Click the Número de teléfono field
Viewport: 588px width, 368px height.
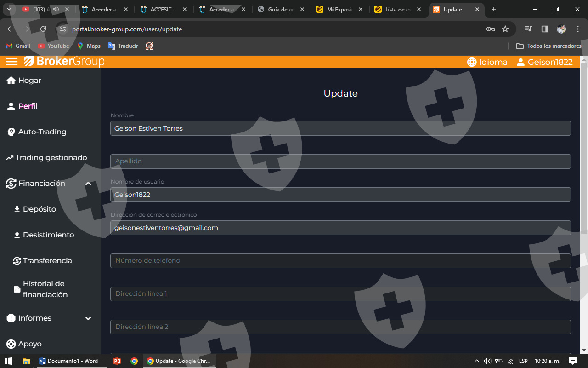coord(340,261)
